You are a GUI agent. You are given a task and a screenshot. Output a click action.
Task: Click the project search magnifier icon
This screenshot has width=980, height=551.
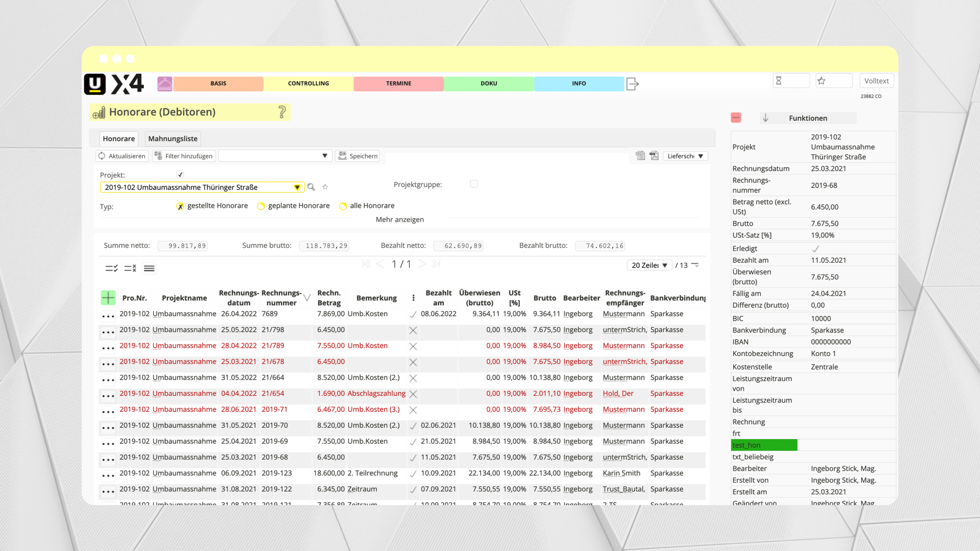(311, 187)
